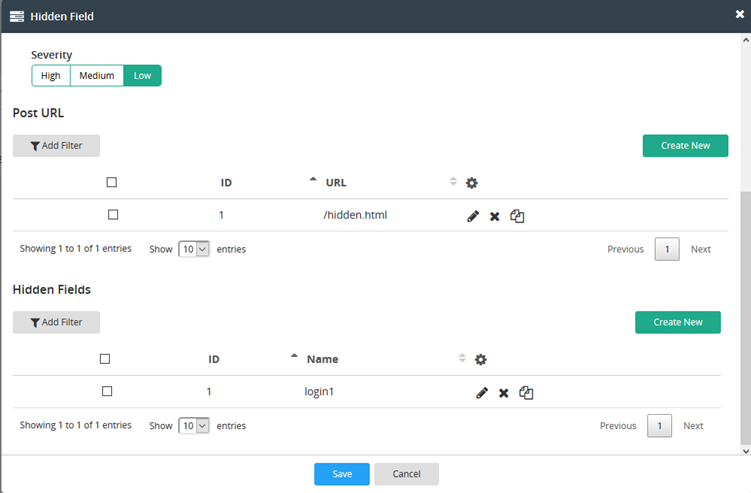
Task: Go to Next page in Hidden Fields table
Action: pos(693,425)
